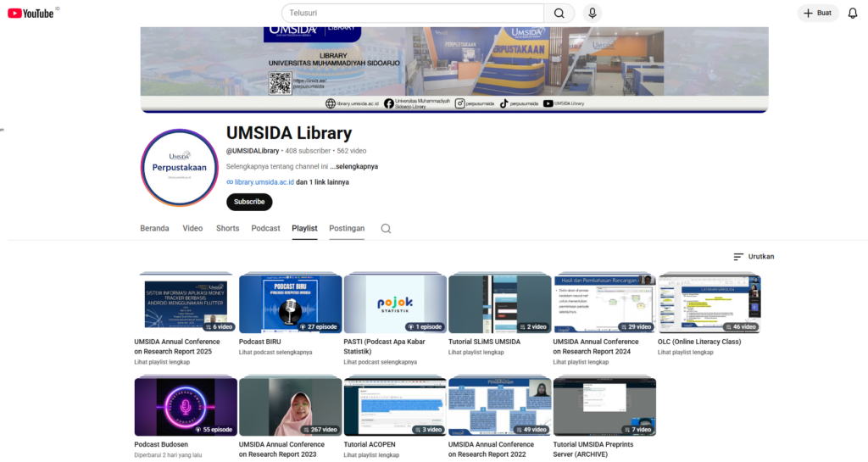Click 'Diperbarui 2 hari yang lalu' text
Viewport: 868px width, 462px height.
click(168, 455)
